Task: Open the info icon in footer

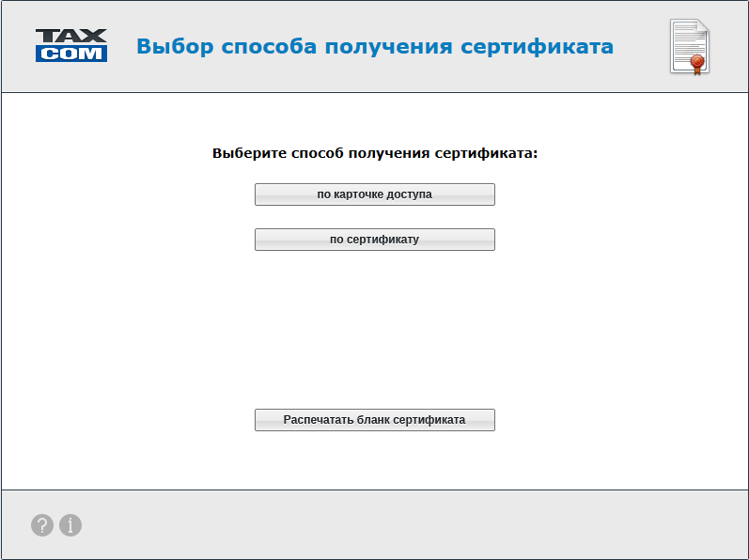Action: (70, 525)
